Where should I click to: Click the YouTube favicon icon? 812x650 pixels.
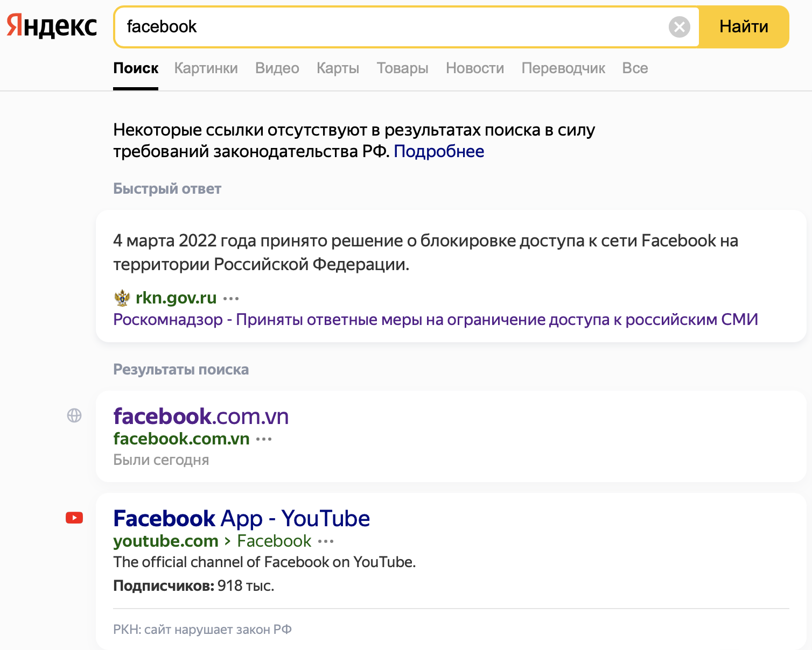pos(74,518)
